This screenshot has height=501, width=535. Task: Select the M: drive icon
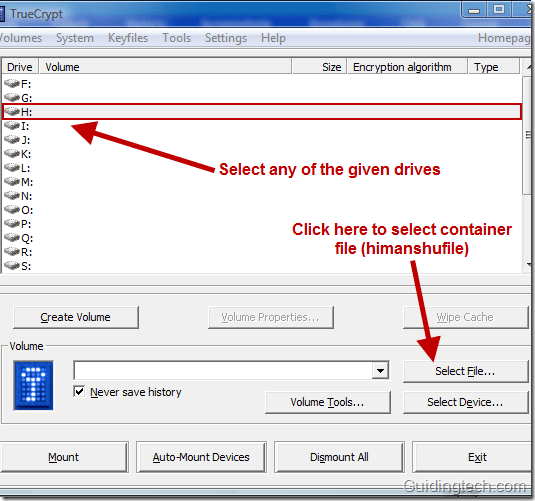12,182
